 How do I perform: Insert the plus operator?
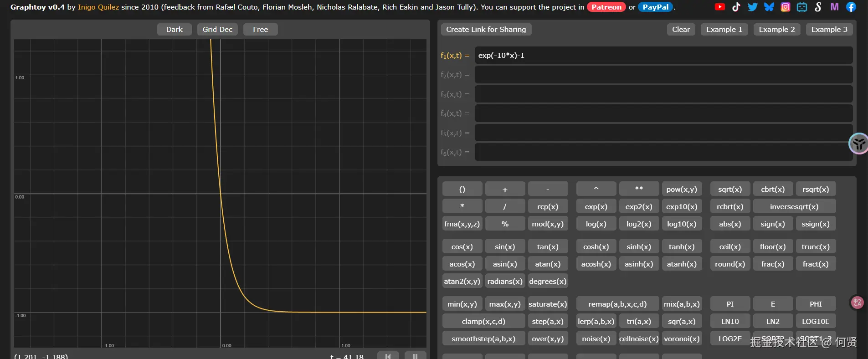(x=505, y=189)
